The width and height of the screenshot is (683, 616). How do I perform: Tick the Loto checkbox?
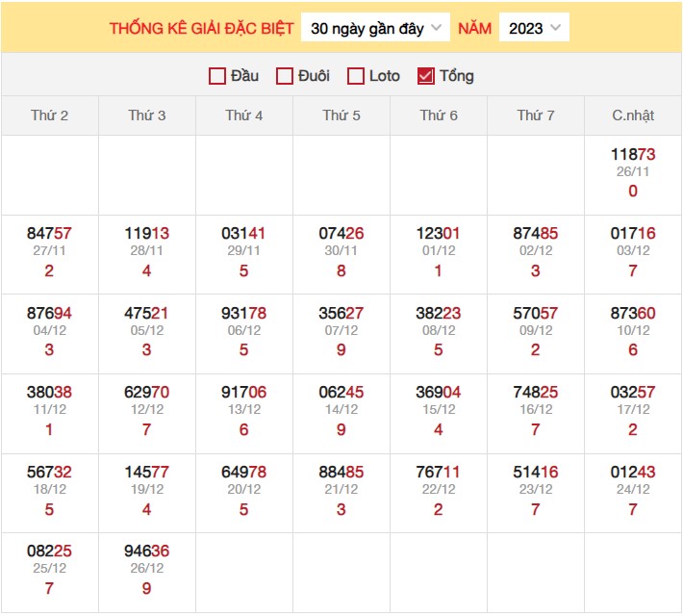(x=356, y=76)
